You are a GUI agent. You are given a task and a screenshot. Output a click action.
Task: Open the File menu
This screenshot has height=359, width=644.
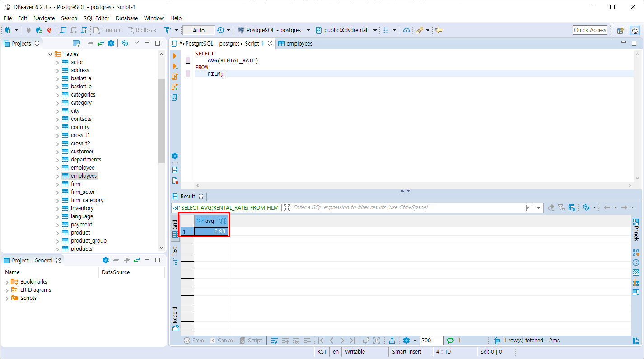coord(8,18)
